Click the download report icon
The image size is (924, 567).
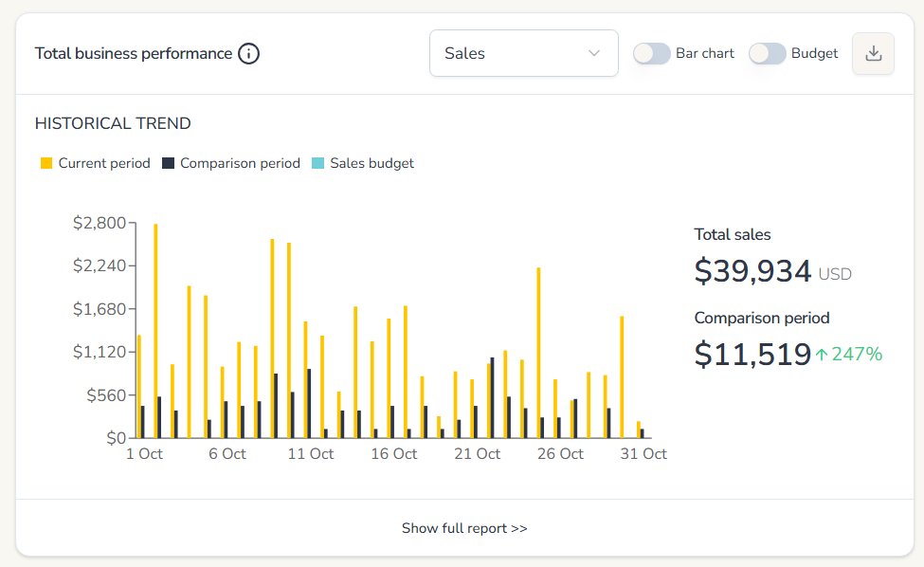pyautogui.click(x=872, y=53)
